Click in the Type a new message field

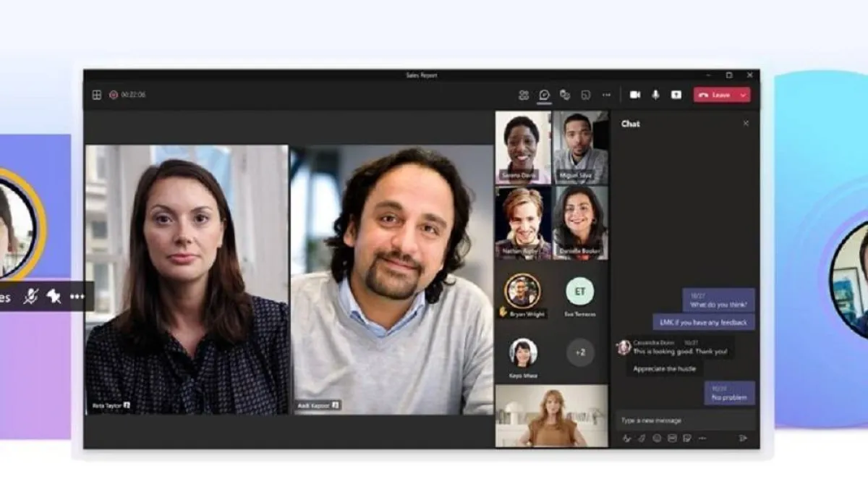(x=684, y=420)
